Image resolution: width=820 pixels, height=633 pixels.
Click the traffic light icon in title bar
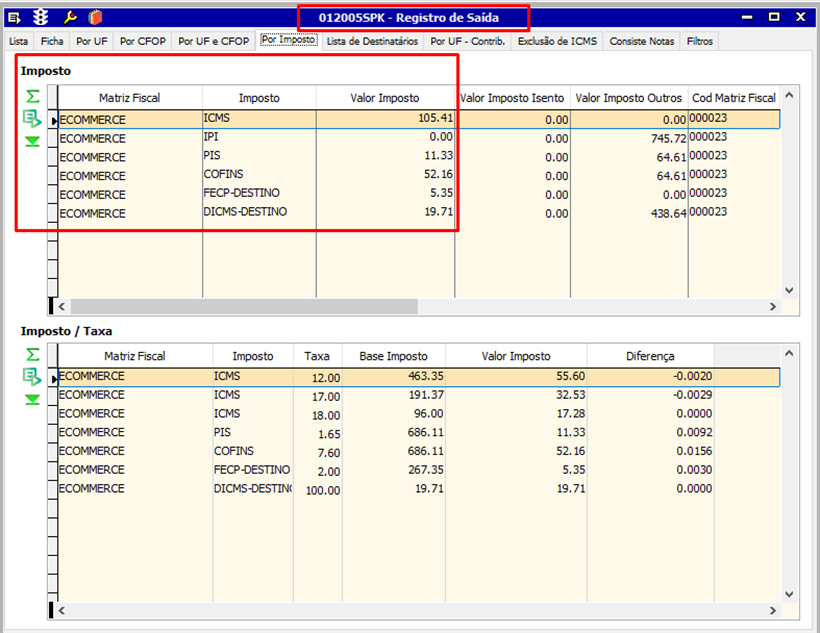41,17
